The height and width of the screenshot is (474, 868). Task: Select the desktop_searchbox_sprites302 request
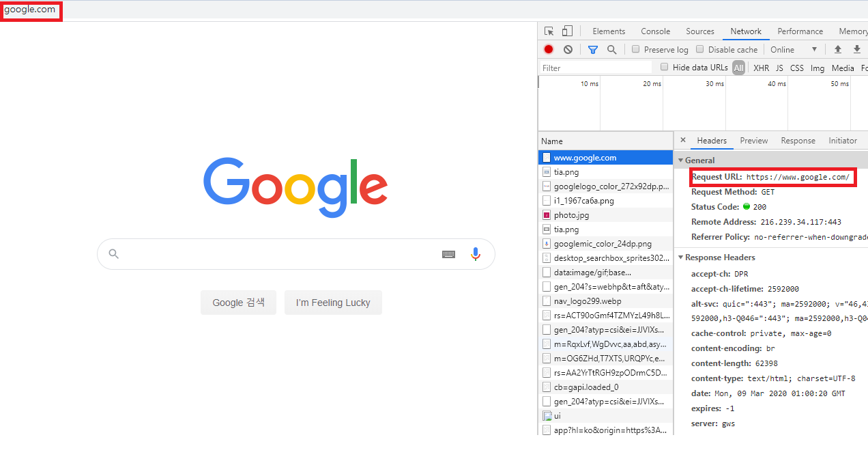[x=605, y=258]
